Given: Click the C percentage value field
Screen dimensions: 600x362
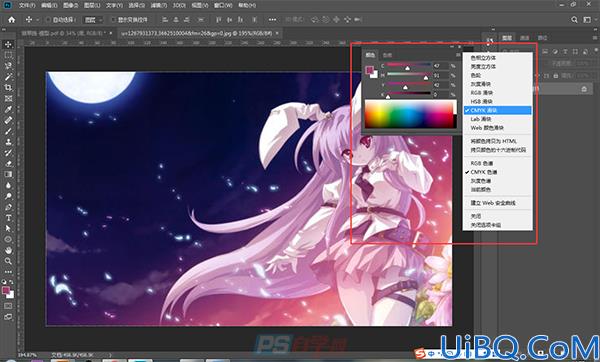Looking at the screenshot, I should click(441, 65).
